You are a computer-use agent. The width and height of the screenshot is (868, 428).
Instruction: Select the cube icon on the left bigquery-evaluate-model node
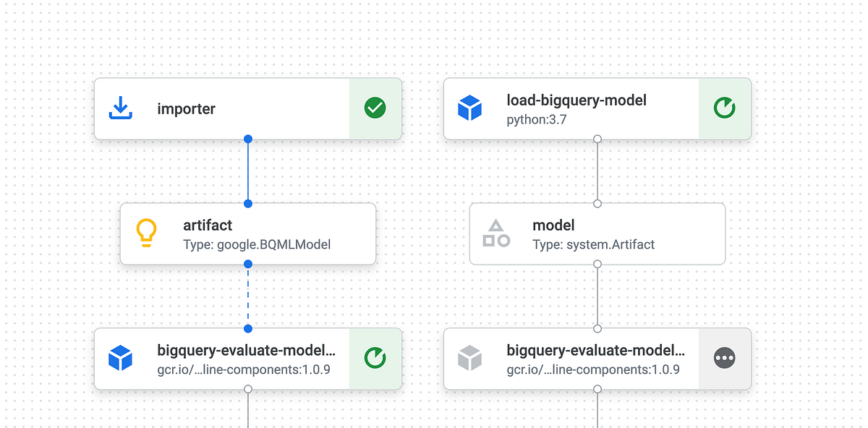122,358
